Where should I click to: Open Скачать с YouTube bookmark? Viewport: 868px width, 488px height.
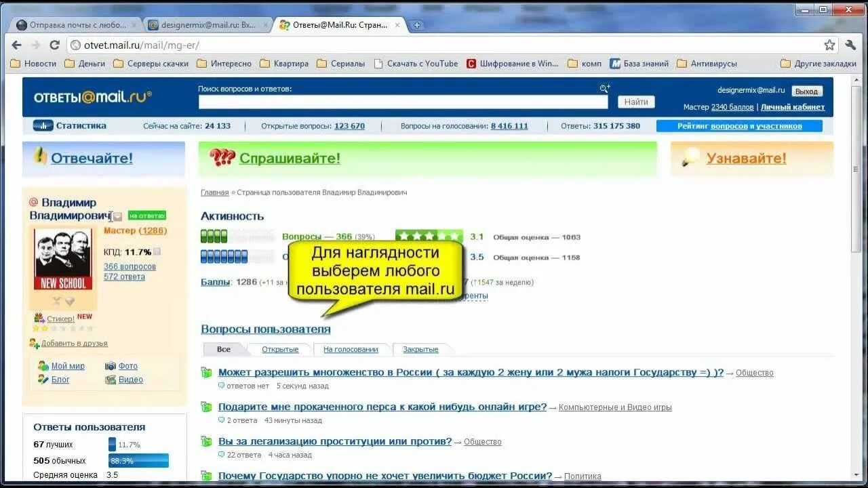tap(415, 64)
